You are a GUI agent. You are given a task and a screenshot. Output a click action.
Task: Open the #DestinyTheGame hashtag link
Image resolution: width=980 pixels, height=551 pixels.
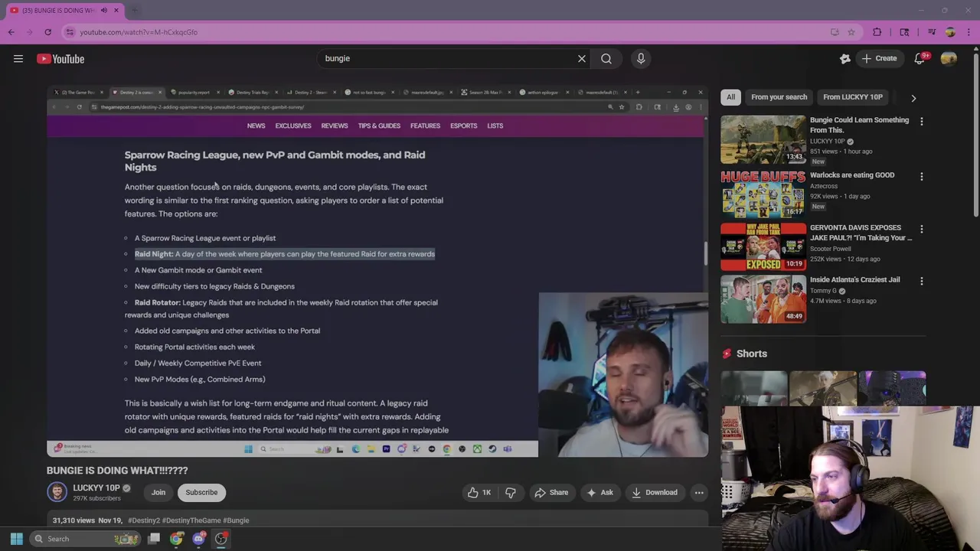(191, 520)
